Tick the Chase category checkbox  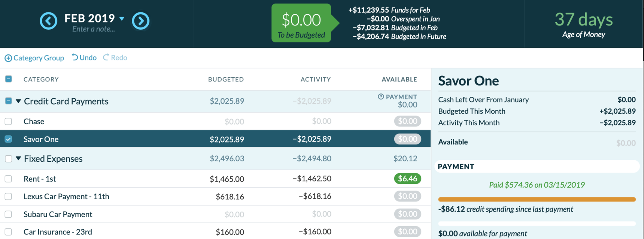(x=8, y=122)
